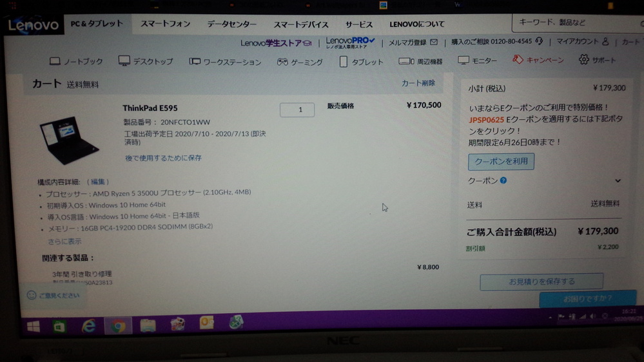Click the AMD Ryzen 5 3500U processor line

(148, 193)
